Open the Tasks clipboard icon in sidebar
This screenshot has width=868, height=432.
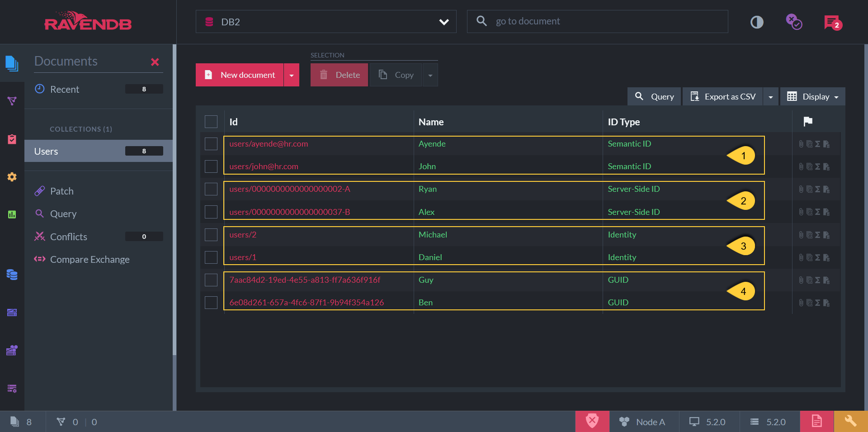coord(12,139)
